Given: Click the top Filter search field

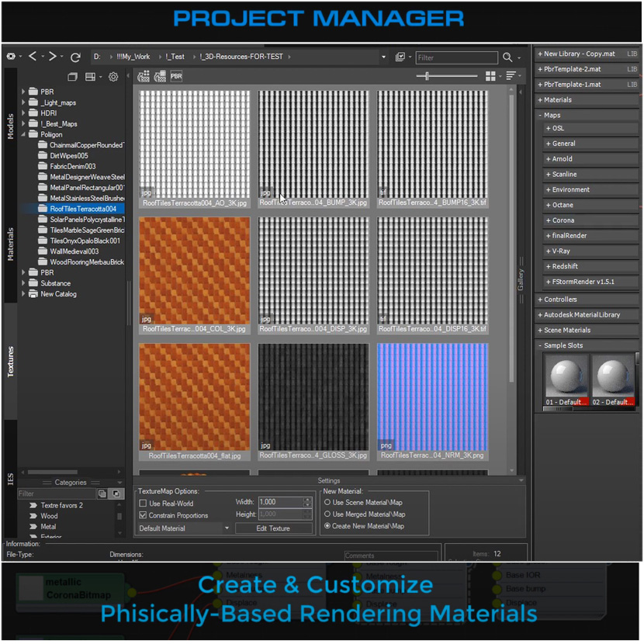Looking at the screenshot, I should [x=457, y=57].
